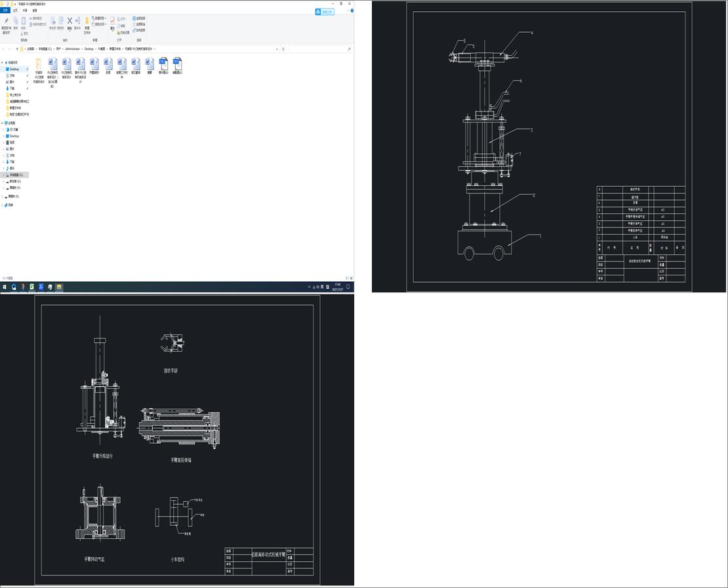Switch to the 主页 (Home) ribbon tab
The width and height of the screenshot is (728, 588).
click(x=15, y=10)
